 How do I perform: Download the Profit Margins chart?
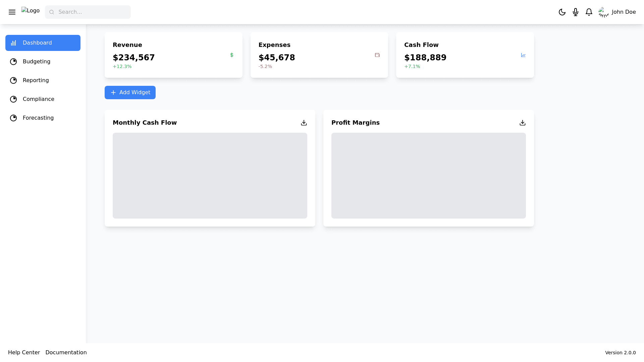pyautogui.click(x=523, y=123)
